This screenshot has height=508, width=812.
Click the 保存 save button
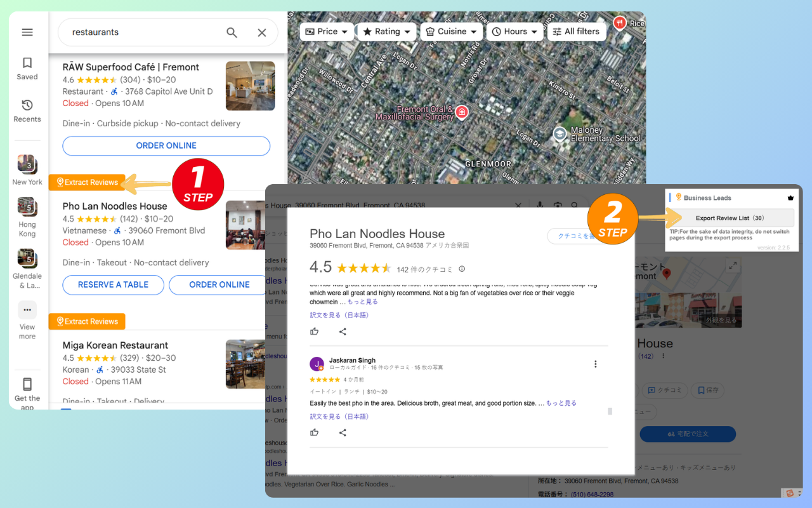pos(707,391)
